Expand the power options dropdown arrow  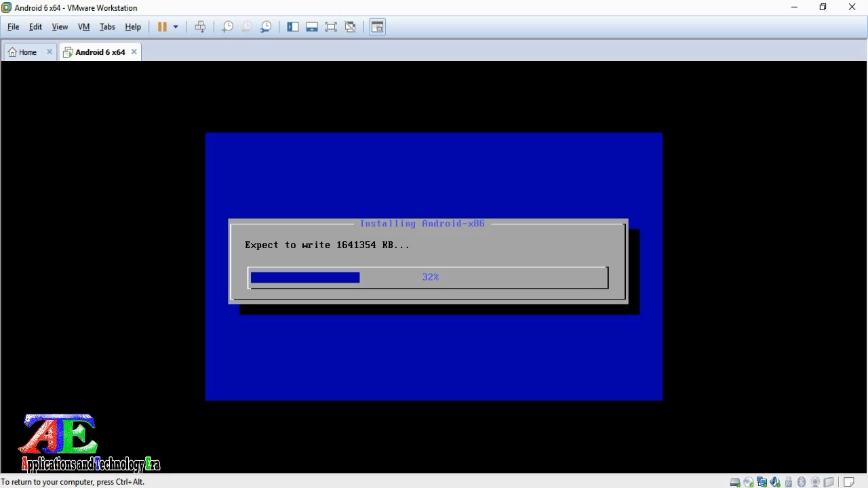(176, 27)
